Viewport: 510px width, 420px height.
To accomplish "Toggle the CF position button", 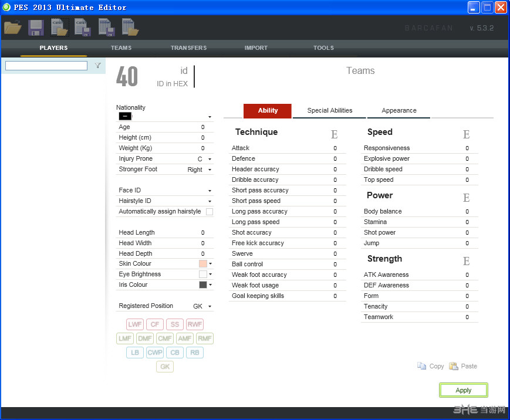I will (155, 324).
